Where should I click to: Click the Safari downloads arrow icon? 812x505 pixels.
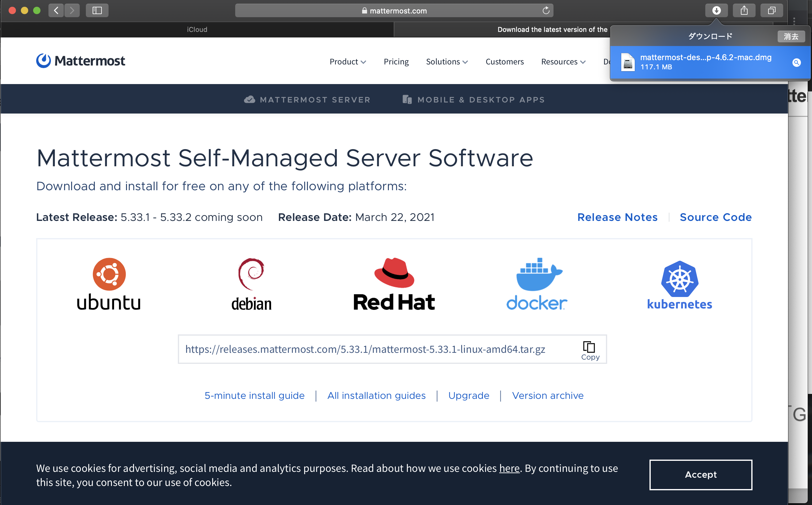(x=716, y=11)
